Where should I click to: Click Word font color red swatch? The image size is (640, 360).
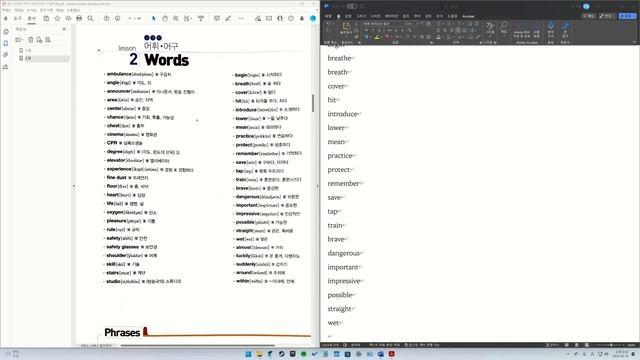(x=387, y=37)
